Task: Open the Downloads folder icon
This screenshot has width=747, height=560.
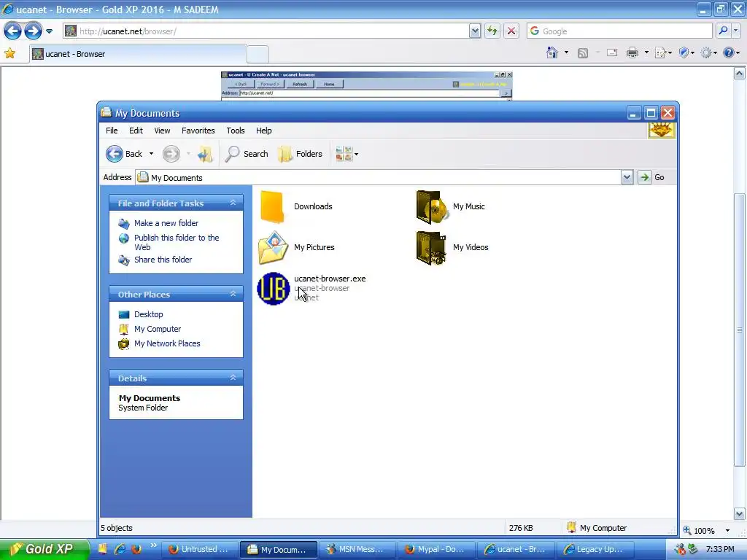Action: click(x=273, y=206)
